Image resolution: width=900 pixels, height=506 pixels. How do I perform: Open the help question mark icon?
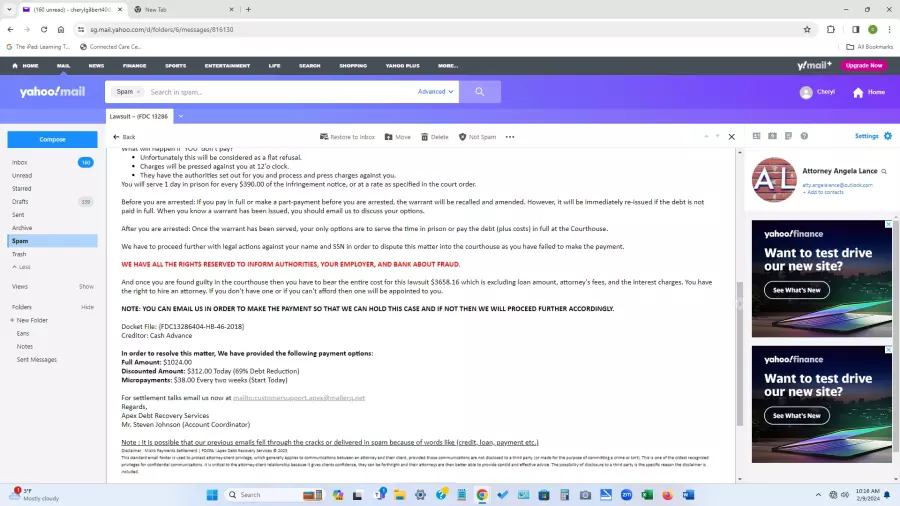pyautogui.click(x=804, y=136)
